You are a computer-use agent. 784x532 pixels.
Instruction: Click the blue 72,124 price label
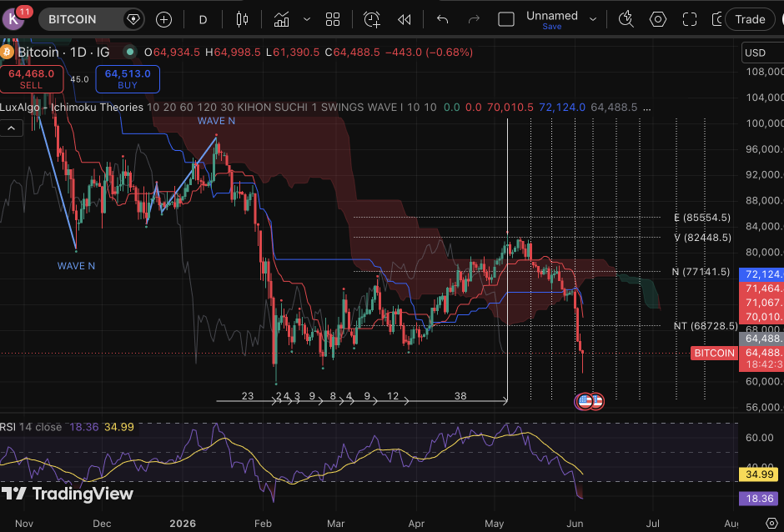click(x=761, y=274)
